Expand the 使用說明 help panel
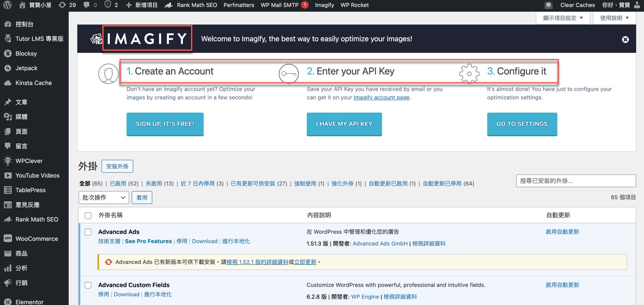The image size is (644, 305). pyautogui.click(x=615, y=18)
